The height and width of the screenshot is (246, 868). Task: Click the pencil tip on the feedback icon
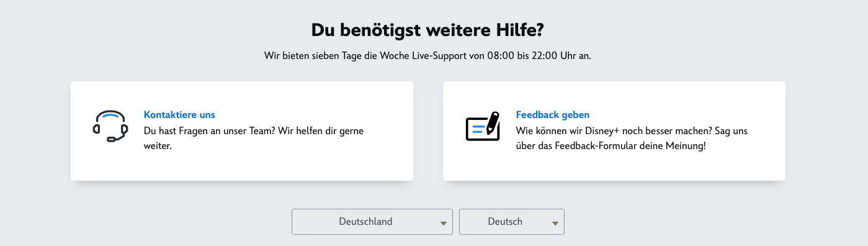click(x=488, y=132)
